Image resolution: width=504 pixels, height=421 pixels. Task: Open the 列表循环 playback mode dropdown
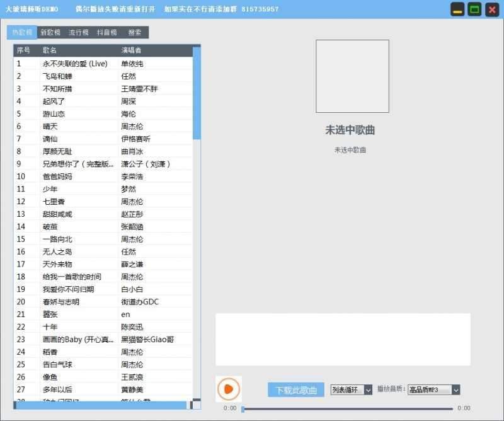(x=348, y=389)
